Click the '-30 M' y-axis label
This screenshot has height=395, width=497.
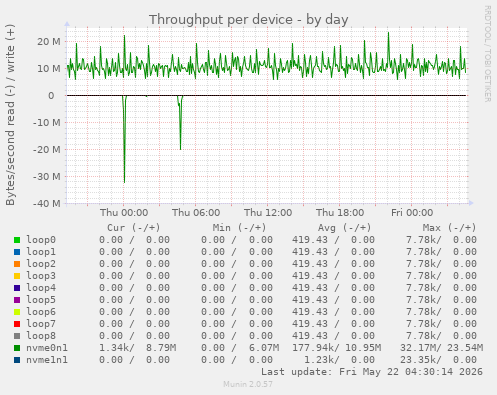47,177
